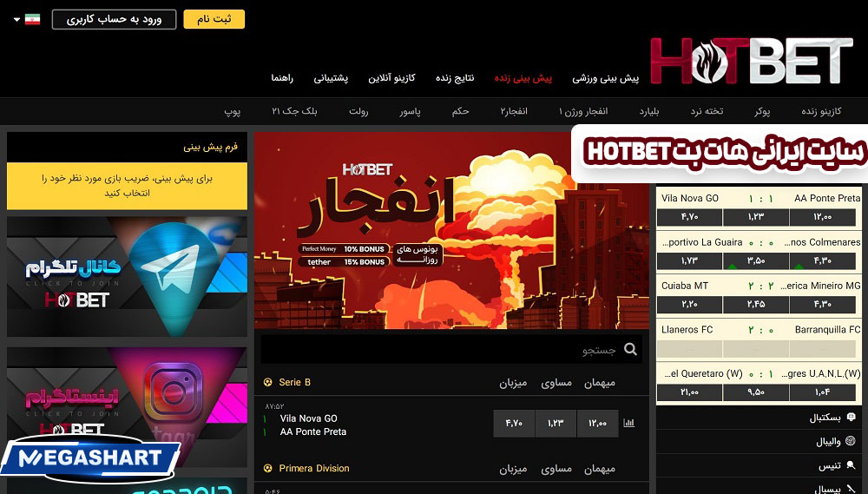Pick ۲,۲۰ odds for Cuiaba MT

click(689, 304)
